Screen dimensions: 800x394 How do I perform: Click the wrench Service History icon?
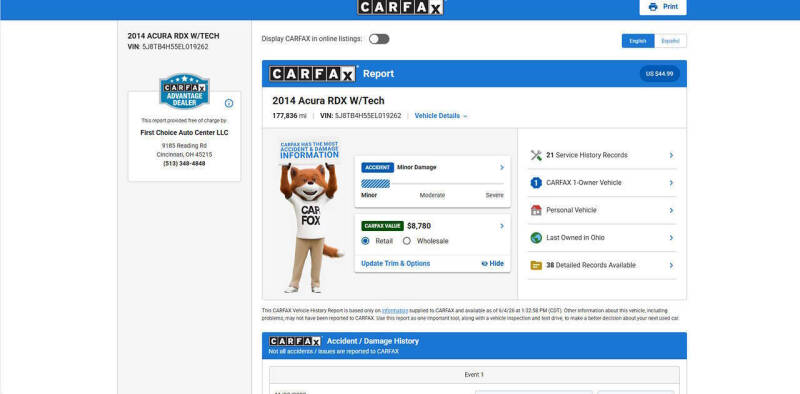pos(536,155)
